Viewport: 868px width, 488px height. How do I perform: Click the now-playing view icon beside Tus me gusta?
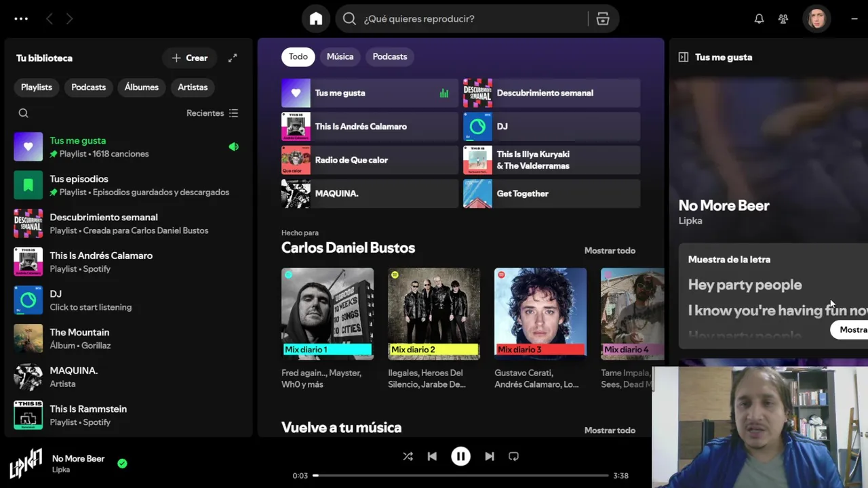[x=684, y=57]
